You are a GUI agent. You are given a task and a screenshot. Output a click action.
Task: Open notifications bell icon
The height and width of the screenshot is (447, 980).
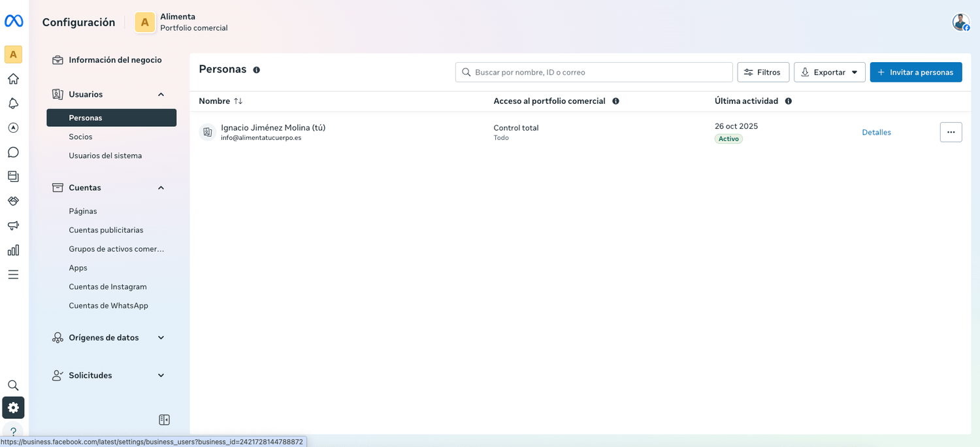13,103
